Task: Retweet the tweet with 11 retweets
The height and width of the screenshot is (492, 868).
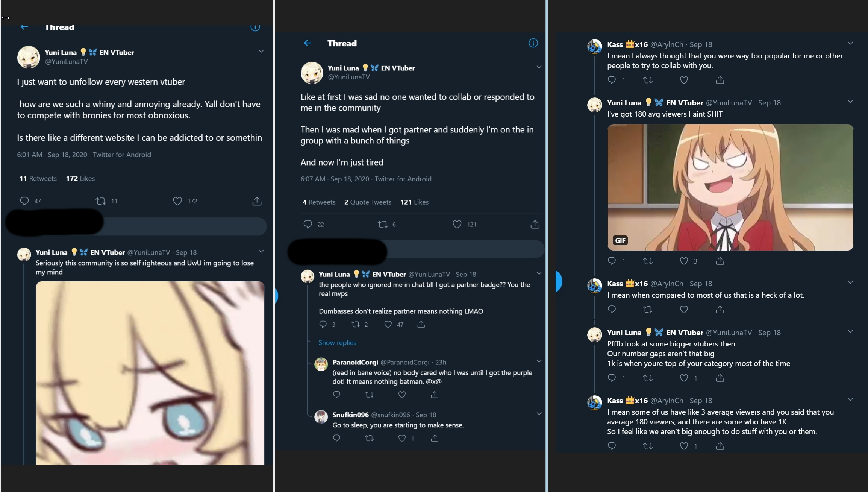Action: coord(101,201)
